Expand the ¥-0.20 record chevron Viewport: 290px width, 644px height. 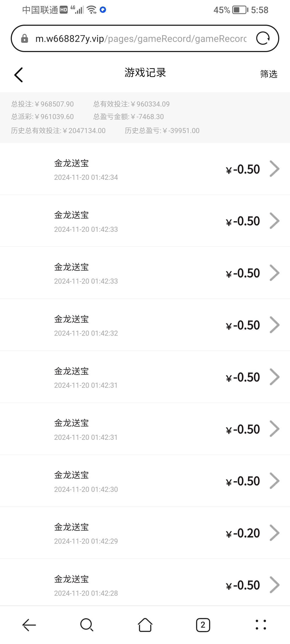(274, 533)
